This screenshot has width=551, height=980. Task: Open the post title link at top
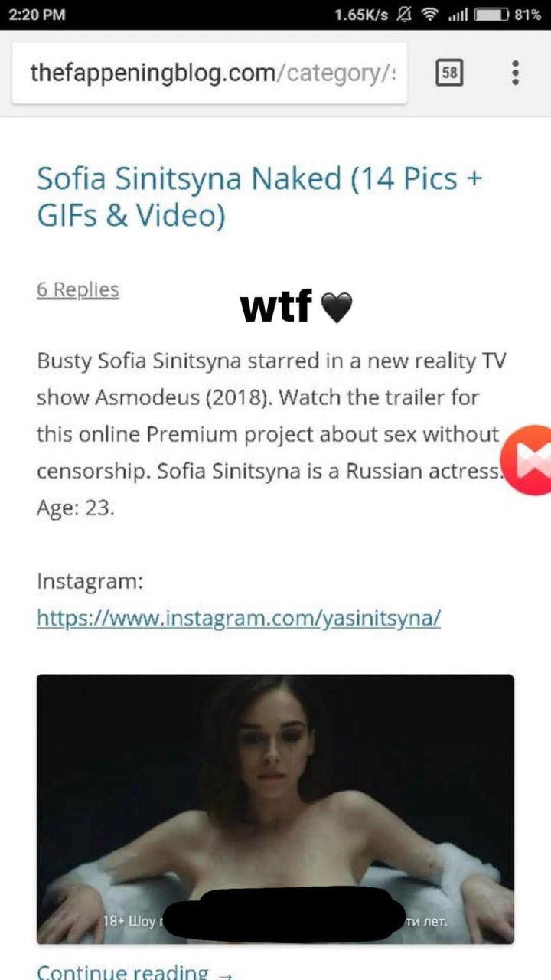(x=259, y=198)
